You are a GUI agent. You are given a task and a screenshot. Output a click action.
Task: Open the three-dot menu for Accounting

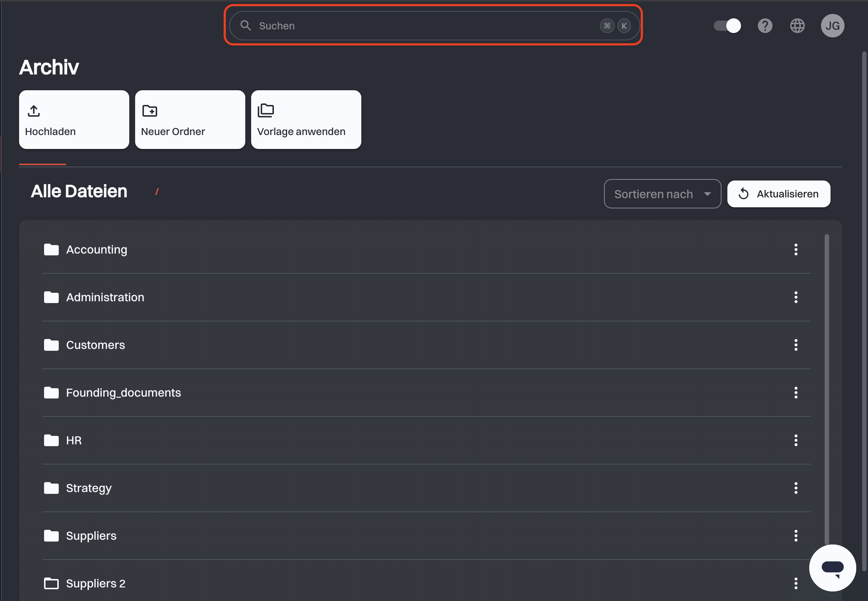pyautogui.click(x=796, y=249)
